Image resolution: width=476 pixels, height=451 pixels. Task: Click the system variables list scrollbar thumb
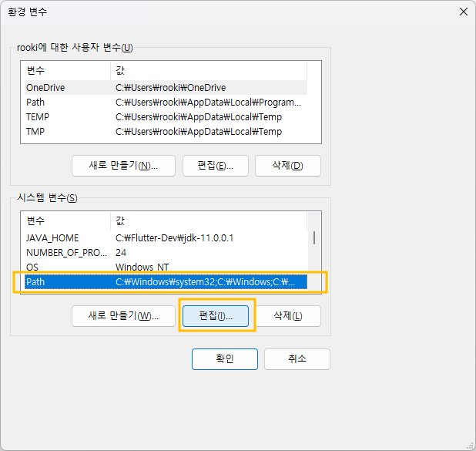(314, 237)
